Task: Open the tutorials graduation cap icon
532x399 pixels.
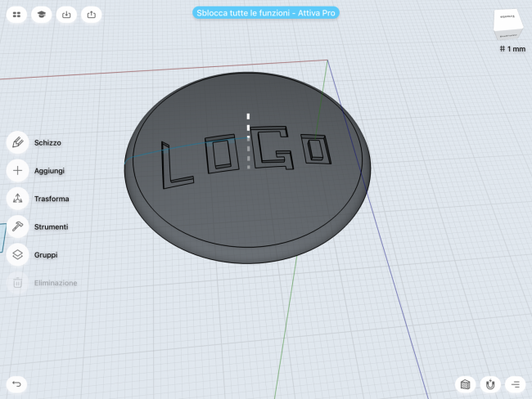Action: (x=41, y=14)
